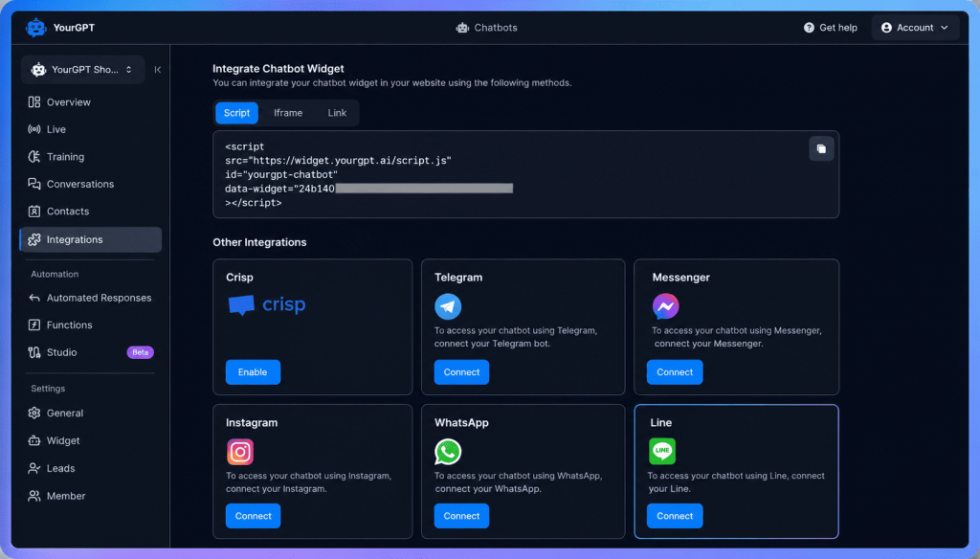Image resolution: width=980 pixels, height=559 pixels.
Task: Collapse the sidebar with the arrow icon
Action: [158, 70]
